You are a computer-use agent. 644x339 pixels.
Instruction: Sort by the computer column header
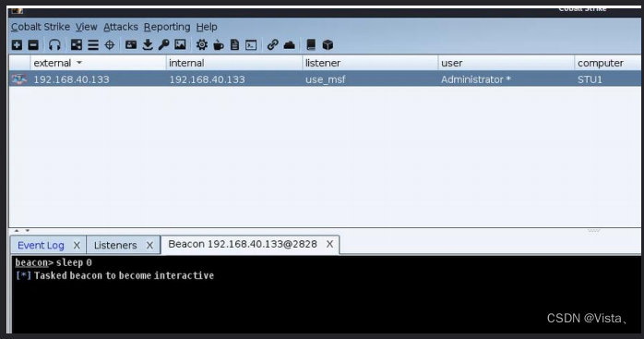(607, 63)
